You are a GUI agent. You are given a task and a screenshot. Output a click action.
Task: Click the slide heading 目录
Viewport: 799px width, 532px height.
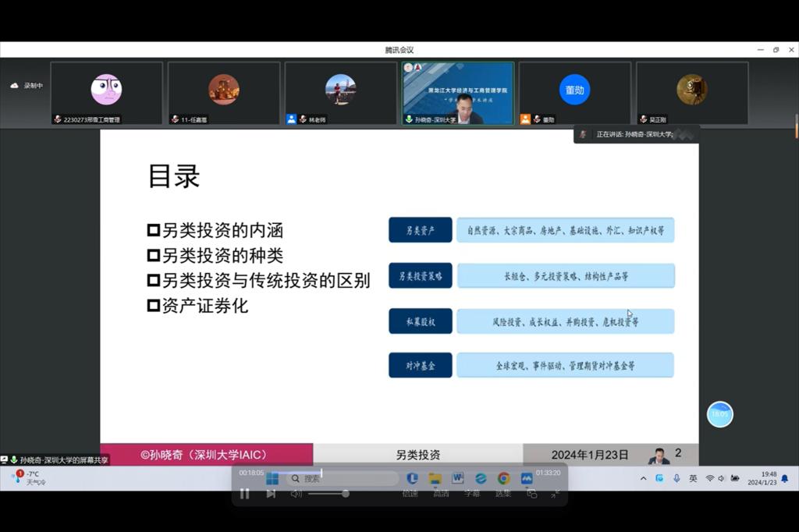(174, 176)
